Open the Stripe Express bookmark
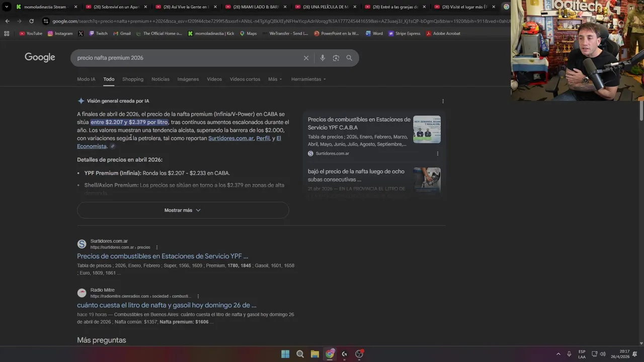The height and width of the screenshot is (362, 644). 404,34
